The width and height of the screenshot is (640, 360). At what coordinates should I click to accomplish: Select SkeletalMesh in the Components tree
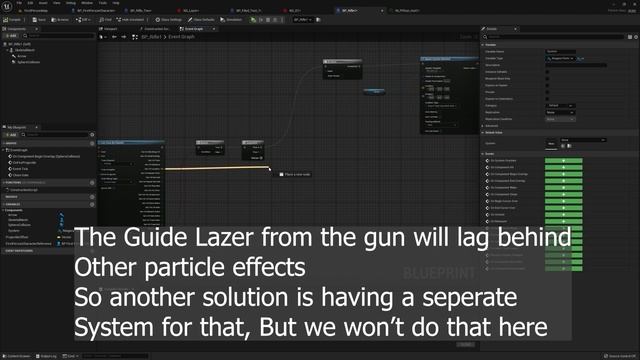click(x=24, y=50)
